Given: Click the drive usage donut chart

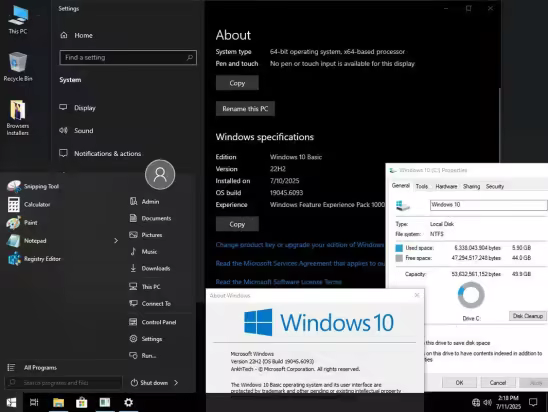Looking at the screenshot, I should click(471, 295).
